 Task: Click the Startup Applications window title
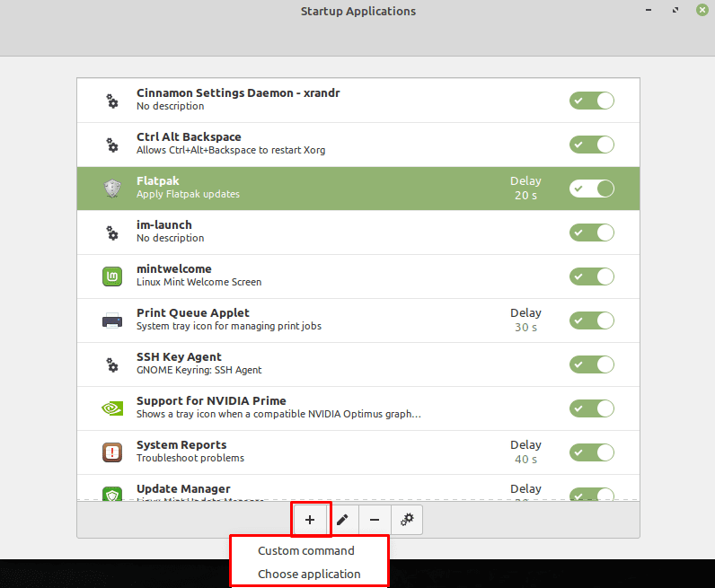pos(358,12)
